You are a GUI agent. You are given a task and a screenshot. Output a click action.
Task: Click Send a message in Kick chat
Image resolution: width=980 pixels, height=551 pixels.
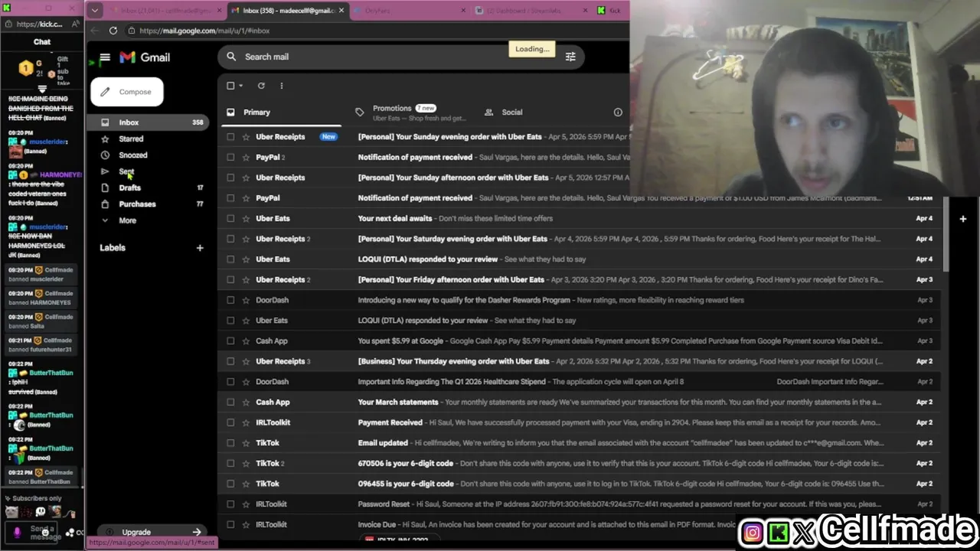pyautogui.click(x=44, y=533)
